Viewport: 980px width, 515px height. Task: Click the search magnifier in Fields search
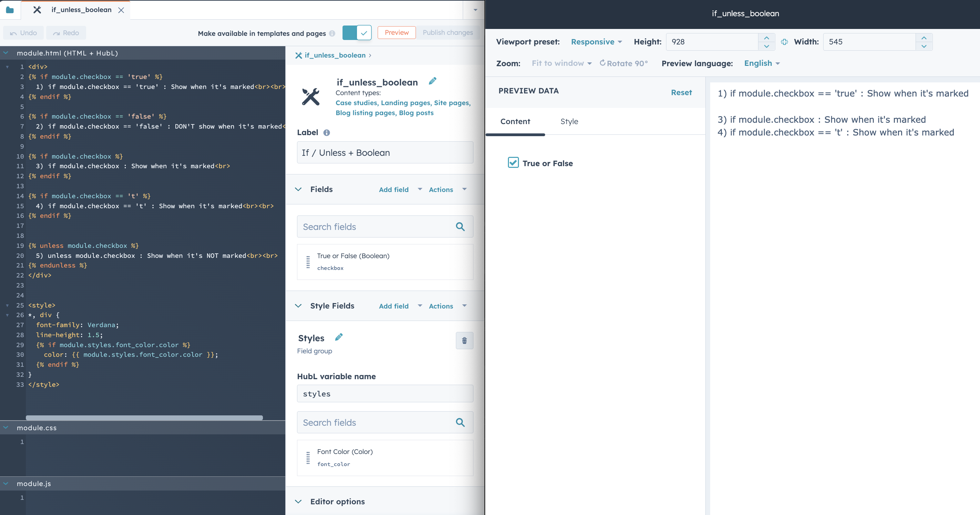pos(460,227)
